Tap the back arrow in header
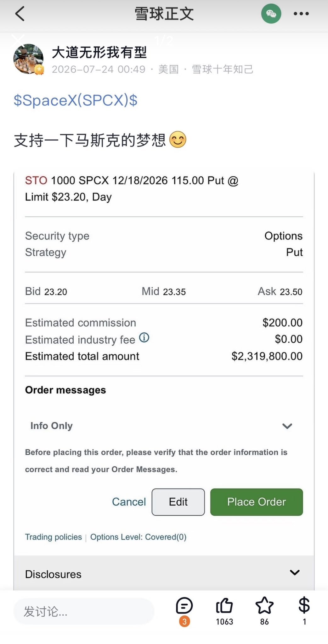 click(x=20, y=14)
